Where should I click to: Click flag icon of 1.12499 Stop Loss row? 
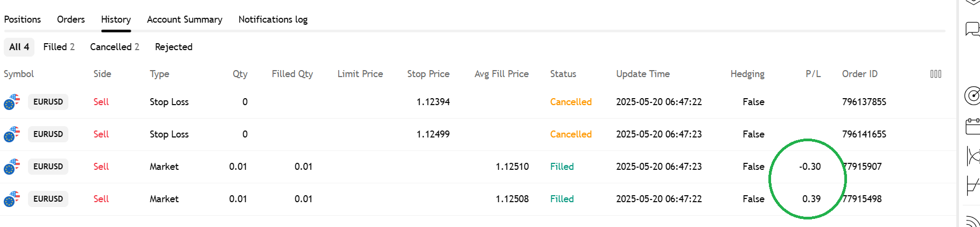pos(12,134)
